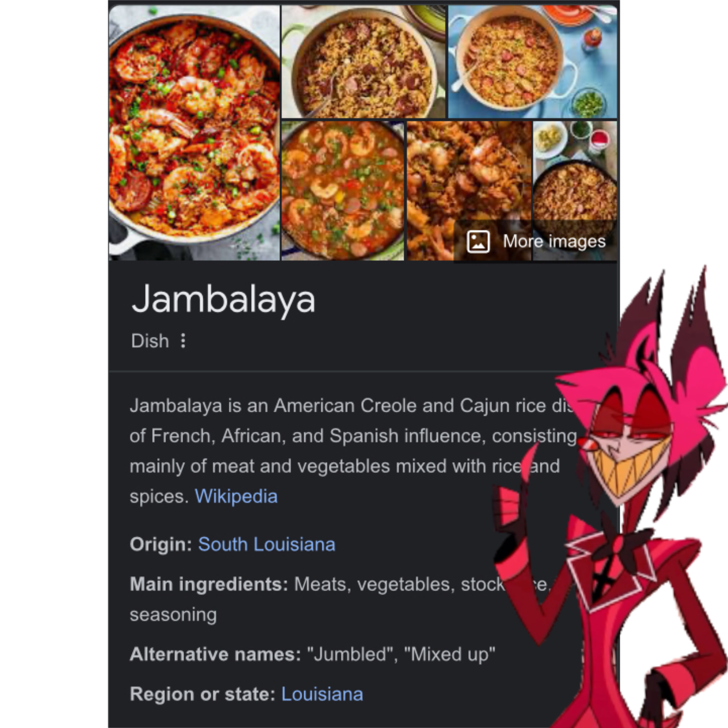Click the Jambalaya title heading
This screenshot has height=728, width=728.
[223, 300]
